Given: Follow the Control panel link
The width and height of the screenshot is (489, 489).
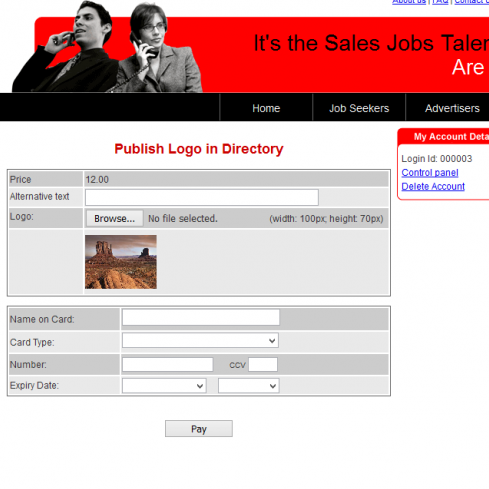Looking at the screenshot, I should [430, 173].
